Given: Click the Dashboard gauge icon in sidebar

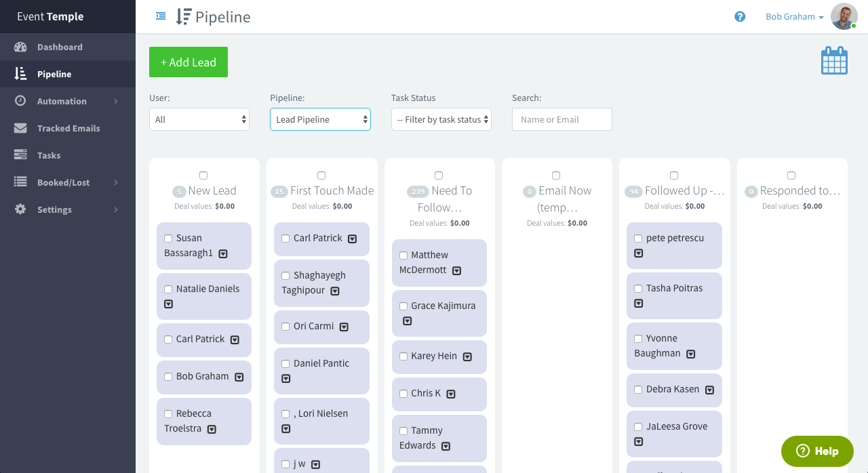Looking at the screenshot, I should [x=20, y=47].
